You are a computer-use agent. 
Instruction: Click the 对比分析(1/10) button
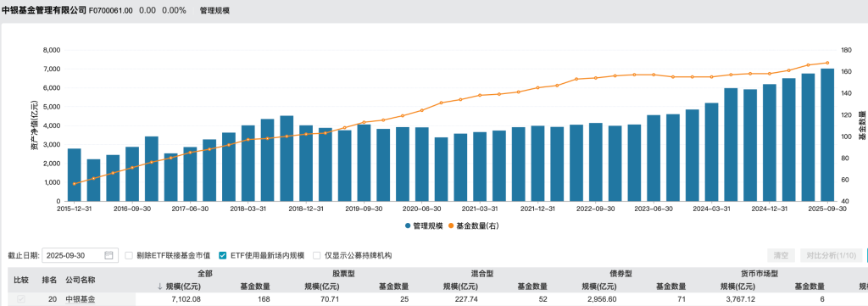click(x=831, y=256)
